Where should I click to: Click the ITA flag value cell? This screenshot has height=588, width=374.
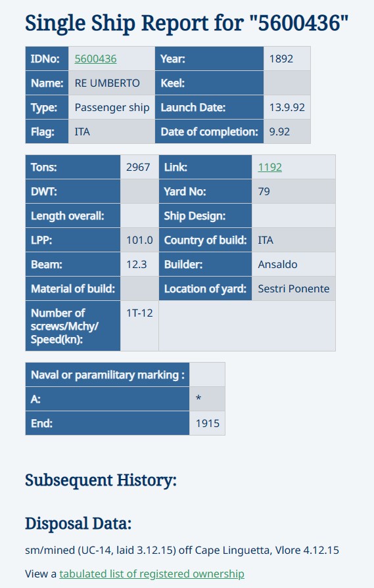coord(112,131)
